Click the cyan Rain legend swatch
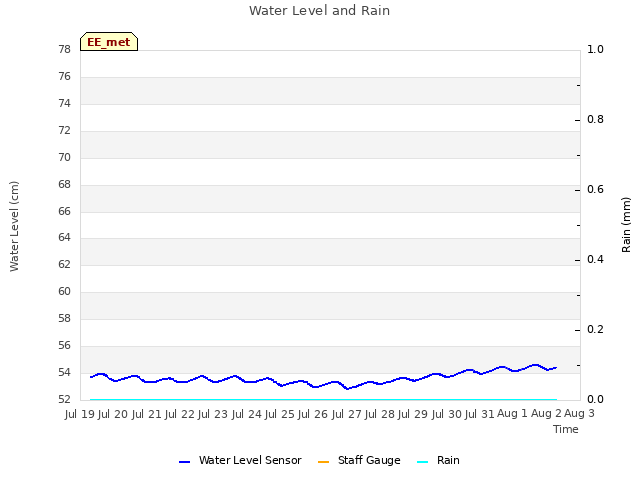The height and width of the screenshot is (480, 640). 423,462
